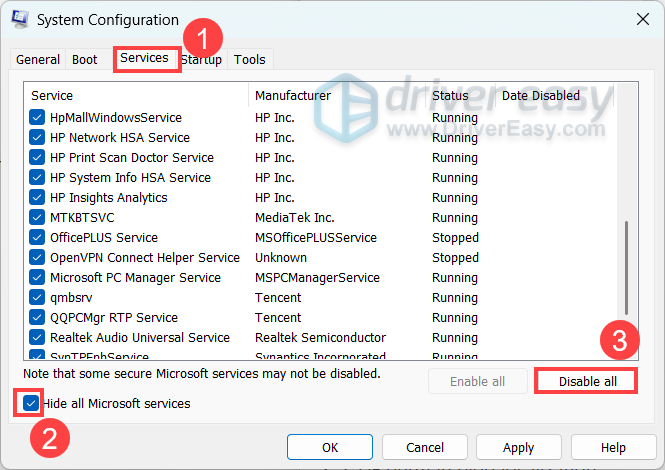Select HP Print Scan Doctor Service name
This screenshot has height=470, width=665.
click(x=132, y=157)
